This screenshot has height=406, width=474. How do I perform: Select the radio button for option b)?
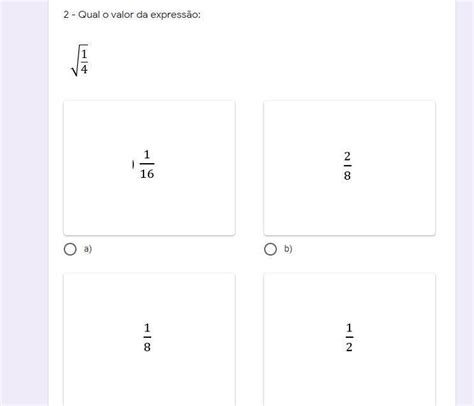click(270, 249)
